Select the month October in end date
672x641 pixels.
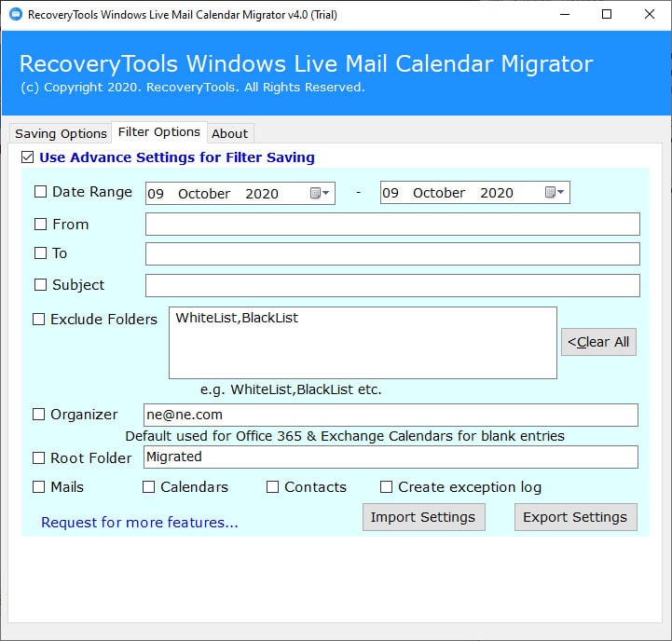pos(439,193)
